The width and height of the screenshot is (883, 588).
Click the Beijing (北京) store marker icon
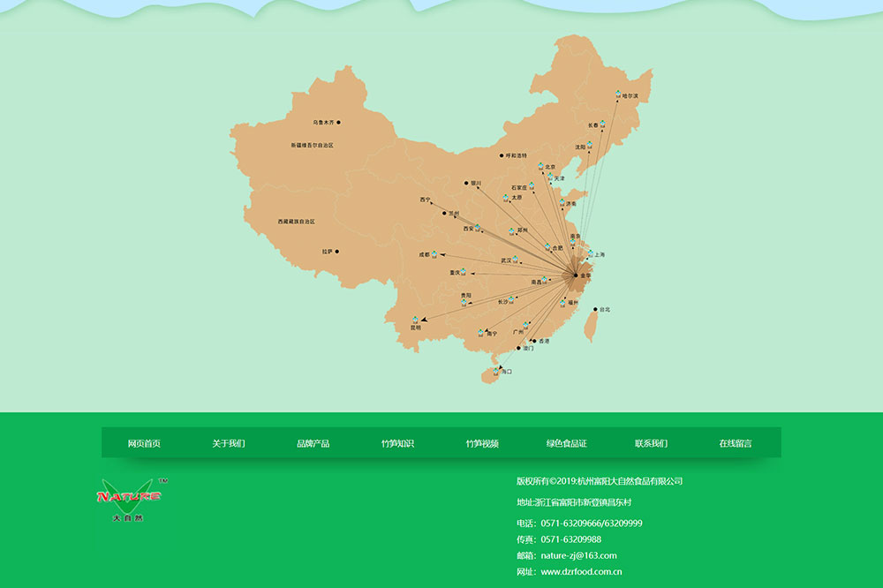540,165
